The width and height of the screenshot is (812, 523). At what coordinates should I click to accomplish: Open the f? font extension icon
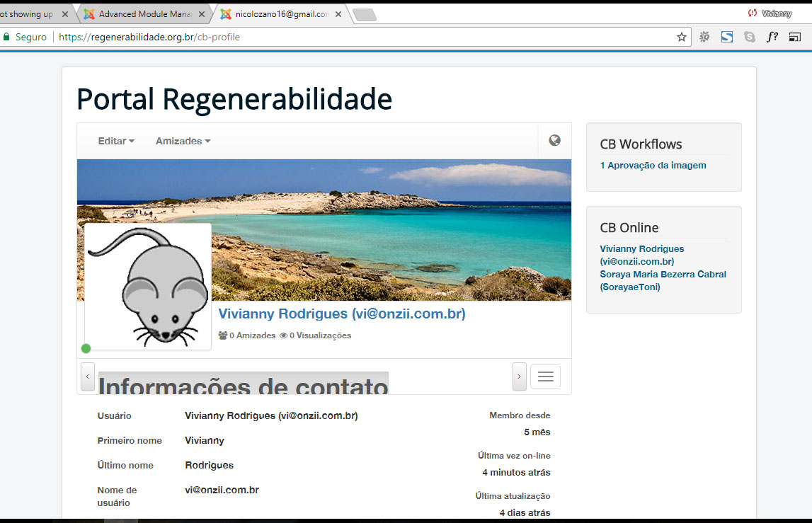tap(772, 37)
